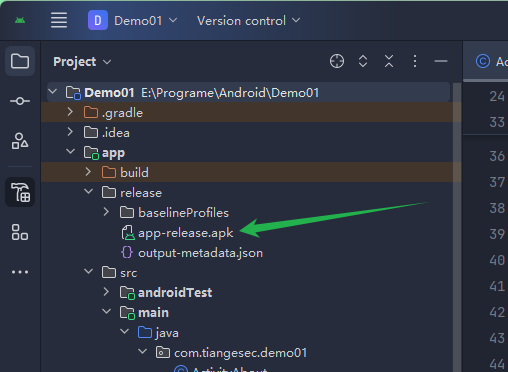
Task: Collapse the com.tiangesec.demo01 package
Action: click(142, 351)
